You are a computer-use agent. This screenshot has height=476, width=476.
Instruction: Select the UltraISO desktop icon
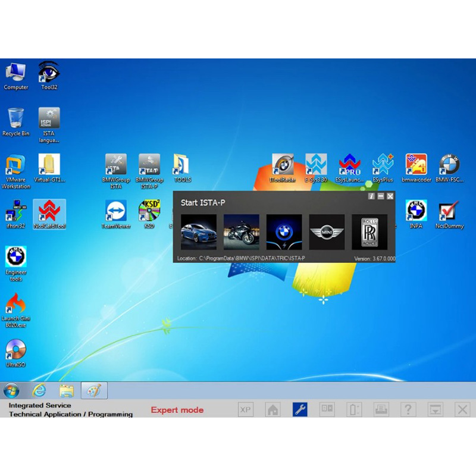(15, 353)
